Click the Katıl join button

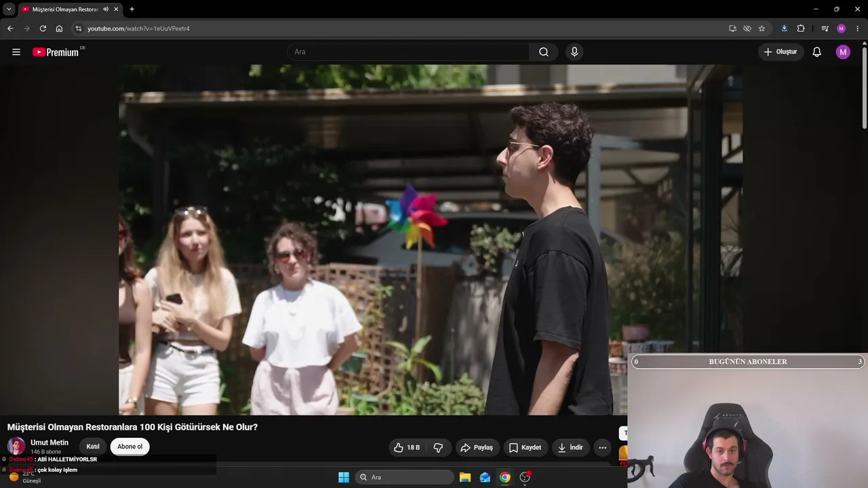click(x=93, y=447)
